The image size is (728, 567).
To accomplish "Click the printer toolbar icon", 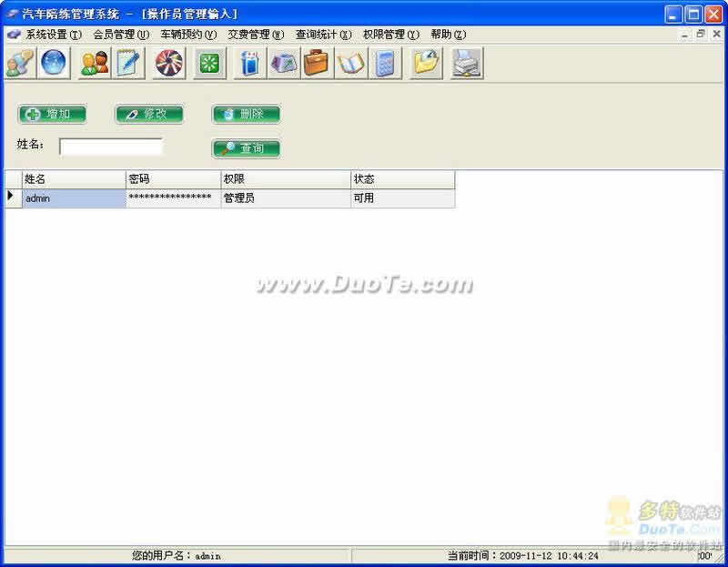I will [466, 63].
